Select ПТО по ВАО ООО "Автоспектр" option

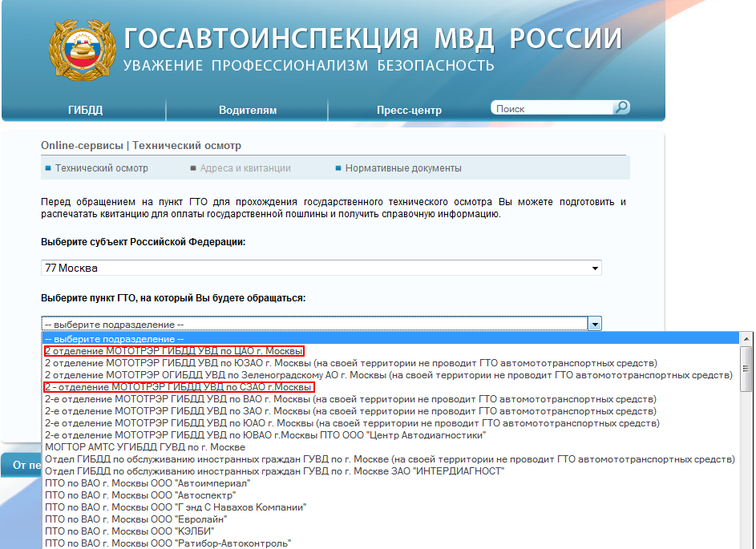(x=390, y=495)
